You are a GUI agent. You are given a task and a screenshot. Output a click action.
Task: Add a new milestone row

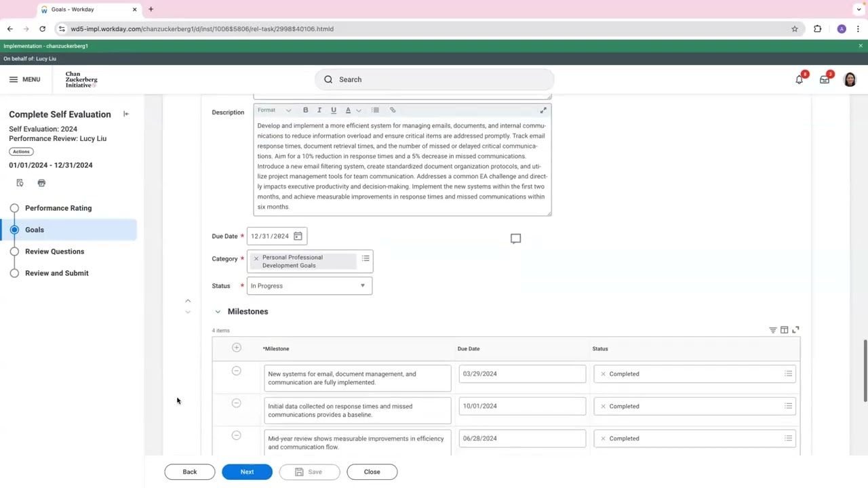[x=236, y=348]
